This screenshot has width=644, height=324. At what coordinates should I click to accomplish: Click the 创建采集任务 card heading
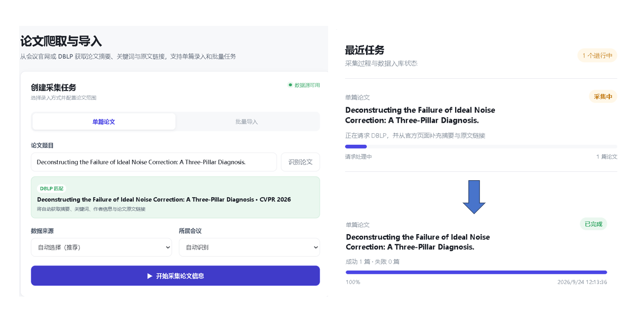tap(53, 88)
